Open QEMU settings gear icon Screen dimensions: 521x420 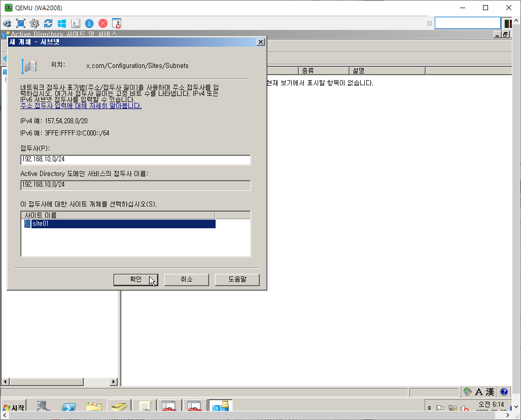click(34, 24)
